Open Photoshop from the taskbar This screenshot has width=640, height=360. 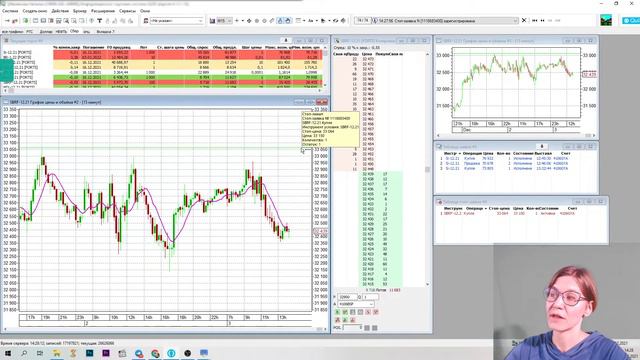tap(89, 353)
